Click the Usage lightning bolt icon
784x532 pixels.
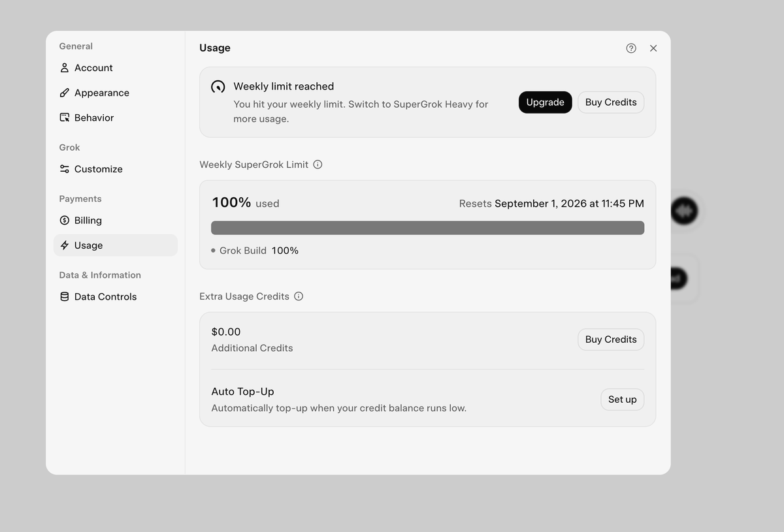click(x=65, y=245)
